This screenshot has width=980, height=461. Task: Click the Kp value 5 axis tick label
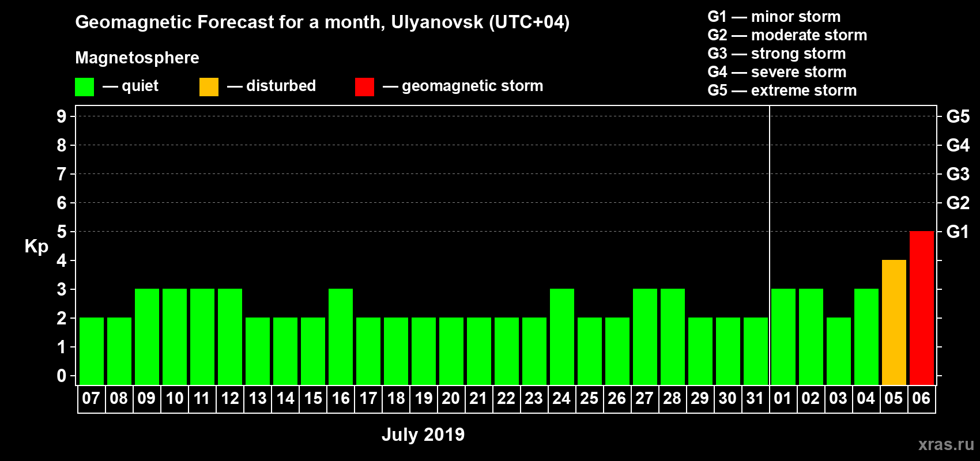coord(62,232)
